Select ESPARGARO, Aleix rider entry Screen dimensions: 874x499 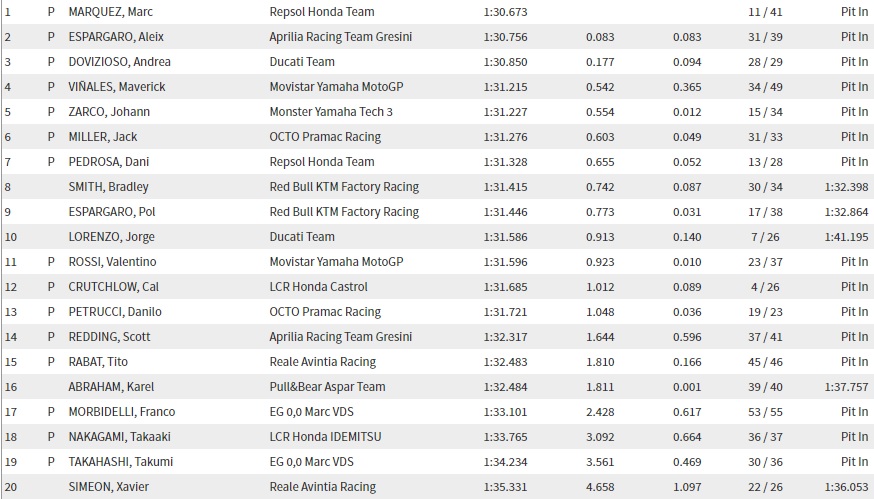pyautogui.click(x=116, y=37)
